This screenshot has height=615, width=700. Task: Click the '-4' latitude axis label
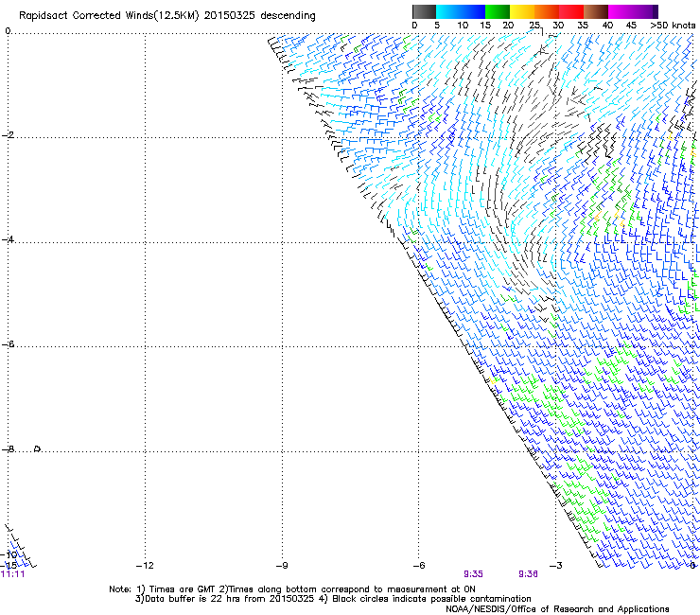tap(8, 239)
